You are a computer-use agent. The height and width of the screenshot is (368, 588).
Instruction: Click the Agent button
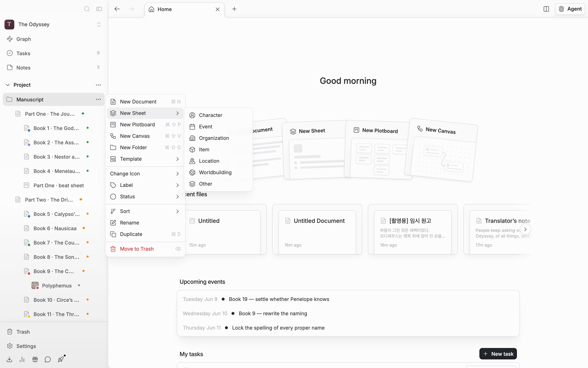pyautogui.click(x=570, y=9)
